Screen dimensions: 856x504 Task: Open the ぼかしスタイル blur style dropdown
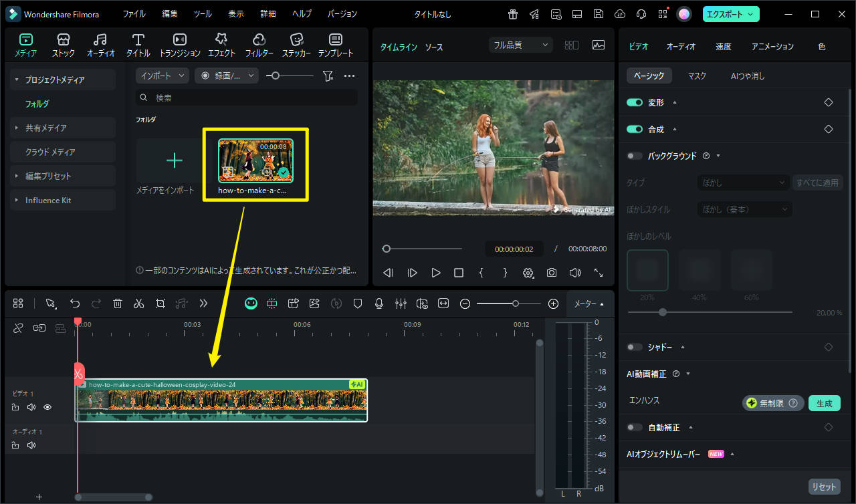[744, 209]
